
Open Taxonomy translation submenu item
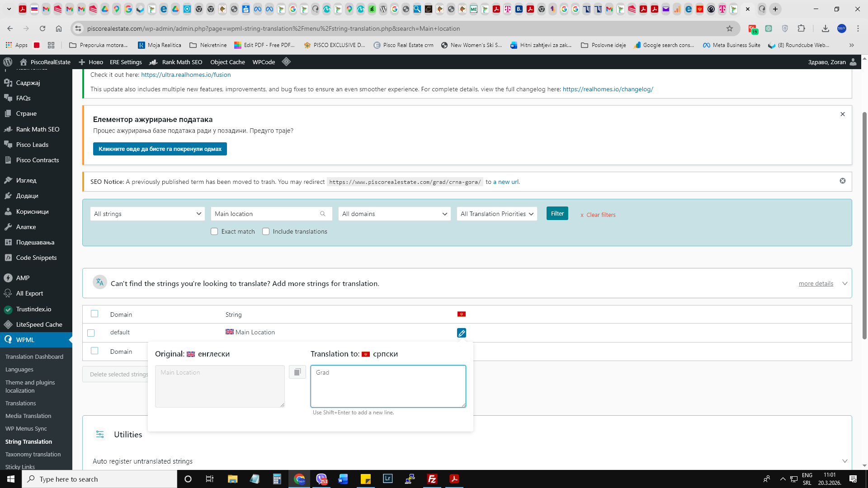[33, 454]
